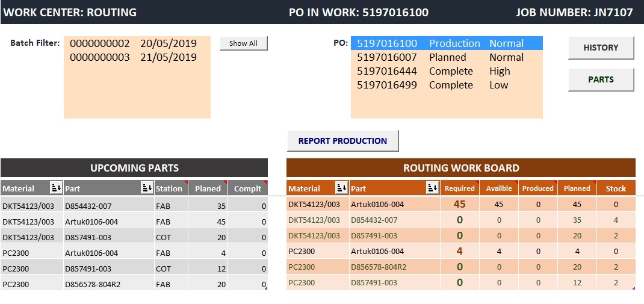644x304 pixels.
Task: Click the Planed column header
Action: [x=208, y=188]
